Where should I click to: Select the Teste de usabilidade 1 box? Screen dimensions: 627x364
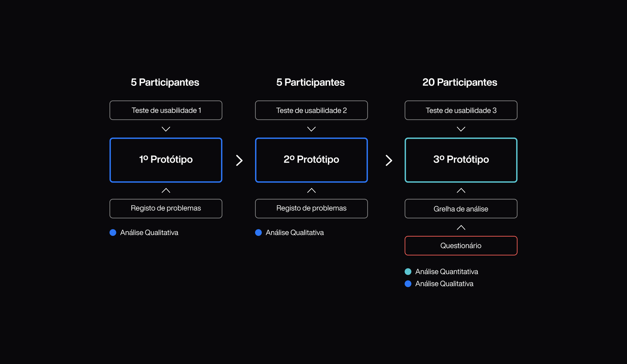[x=166, y=110]
